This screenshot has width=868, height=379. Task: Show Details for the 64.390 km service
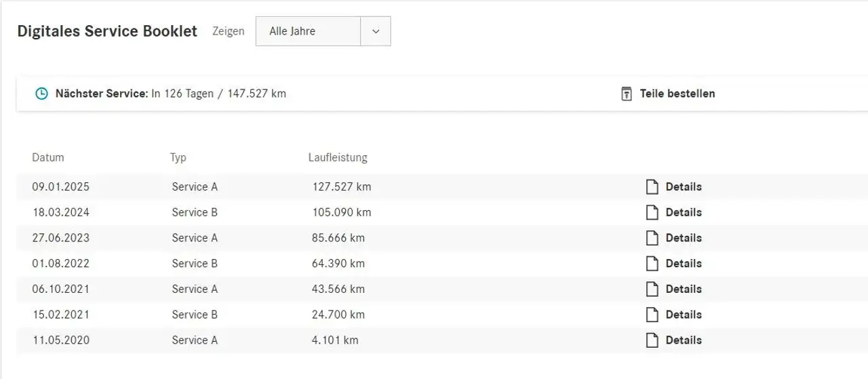click(x=684, y=264)
